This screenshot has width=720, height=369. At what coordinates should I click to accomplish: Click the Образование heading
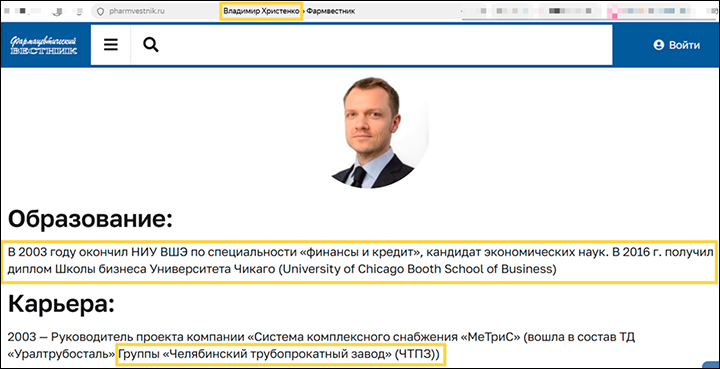[x=90, y=220]
